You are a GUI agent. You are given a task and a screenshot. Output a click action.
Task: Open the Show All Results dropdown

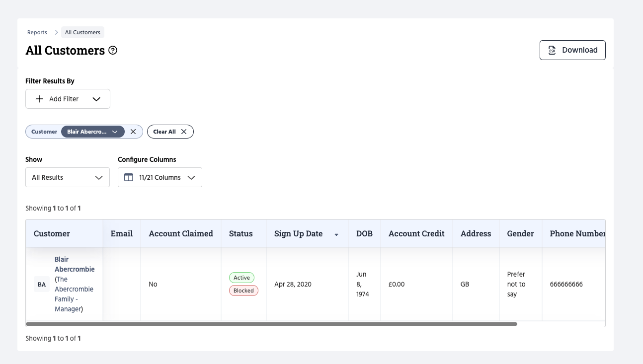click(x=68, y=177)
